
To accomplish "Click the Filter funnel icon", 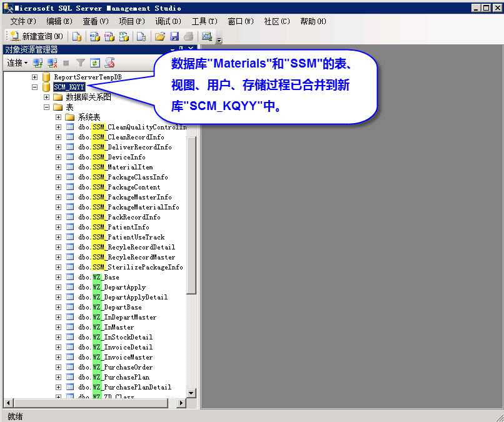I will [x=81, y=63].
